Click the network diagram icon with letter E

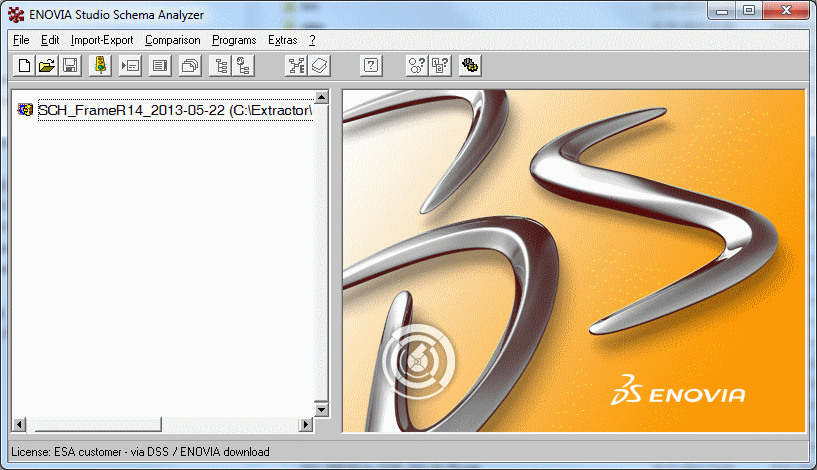point(296,66)
